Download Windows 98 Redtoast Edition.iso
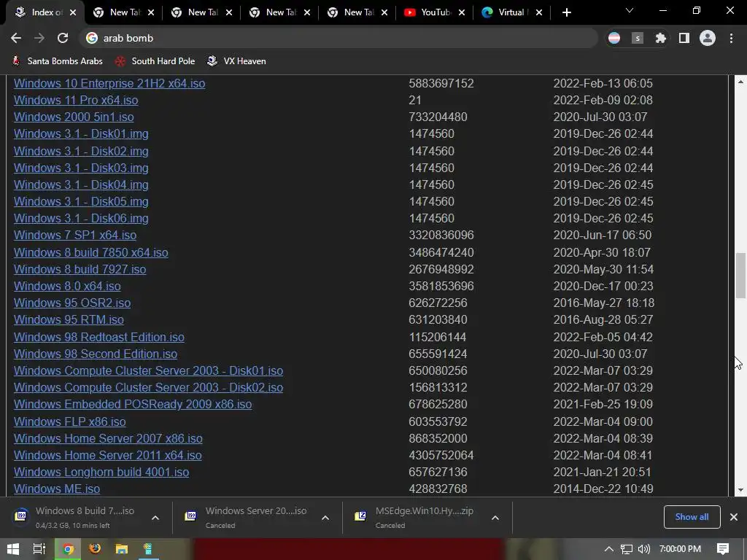 99,337
